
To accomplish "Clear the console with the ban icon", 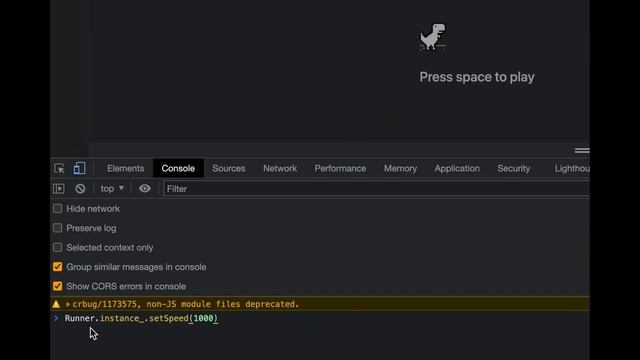I will tap(80, 189).
